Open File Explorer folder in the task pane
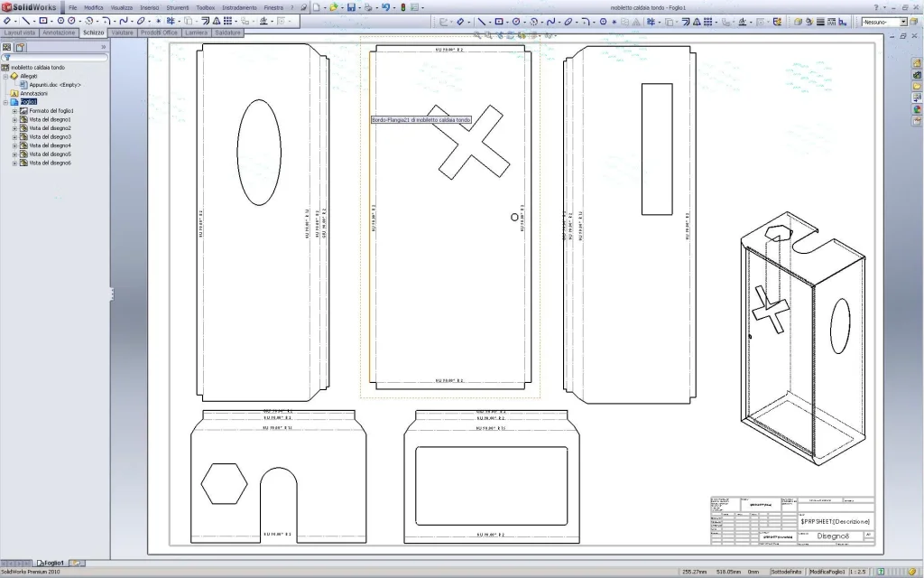The image size is (924, 578). 917,86
